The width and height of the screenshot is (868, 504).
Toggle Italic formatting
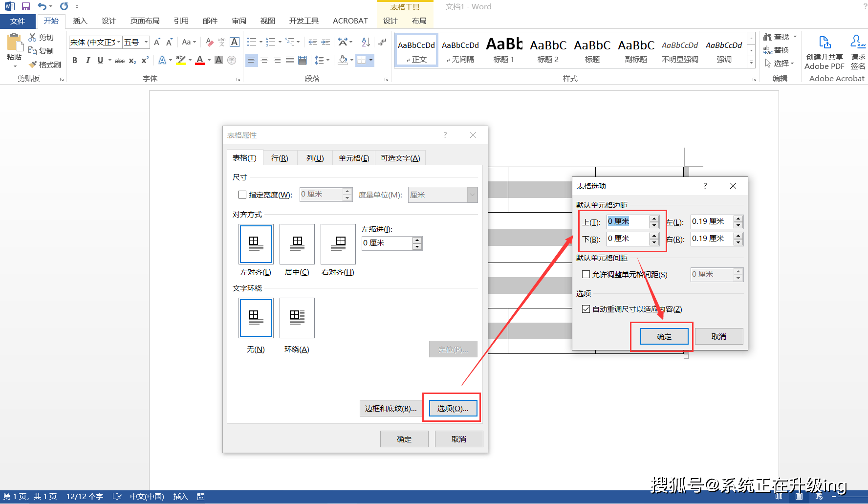(x=87, y=60)
